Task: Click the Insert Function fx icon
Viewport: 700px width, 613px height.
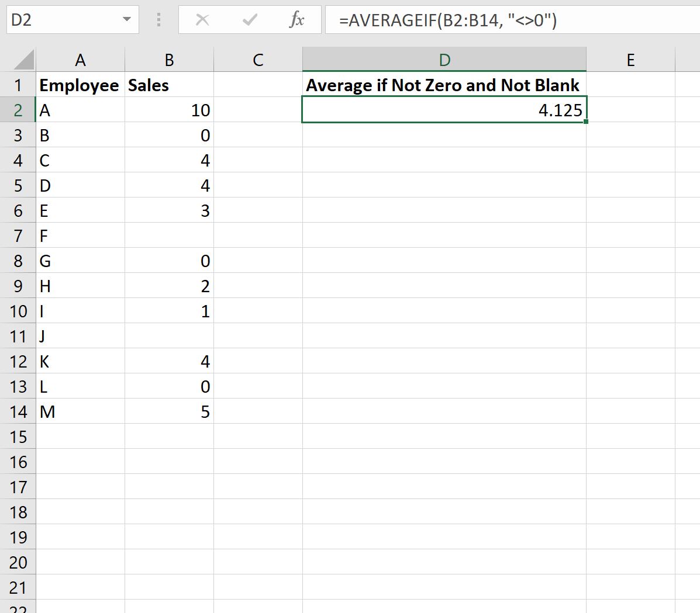Action: point(297,19)
